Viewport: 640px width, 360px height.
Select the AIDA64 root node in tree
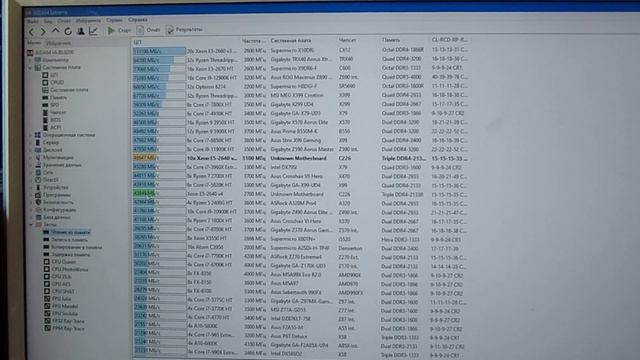click(51, 52)
